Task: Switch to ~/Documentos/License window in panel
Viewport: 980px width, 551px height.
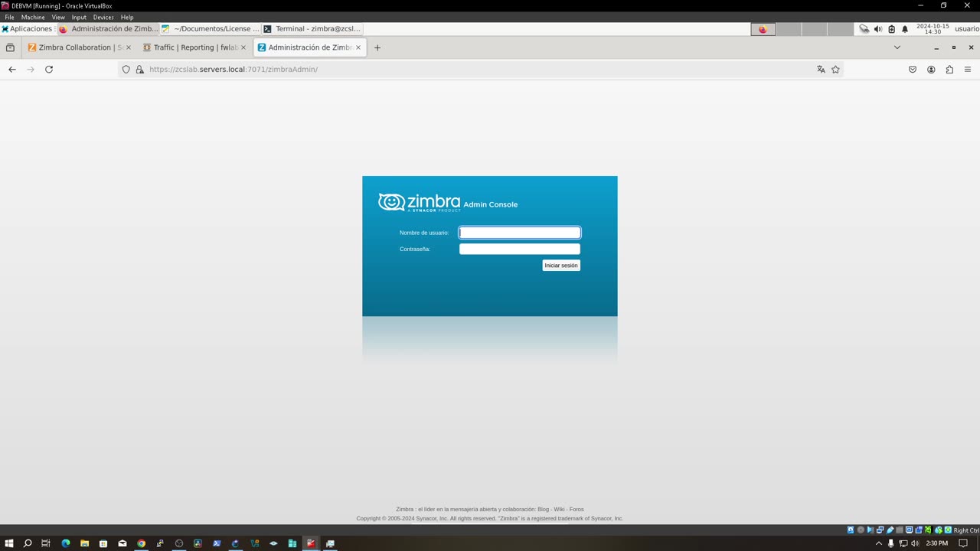Action: (211, 29)
